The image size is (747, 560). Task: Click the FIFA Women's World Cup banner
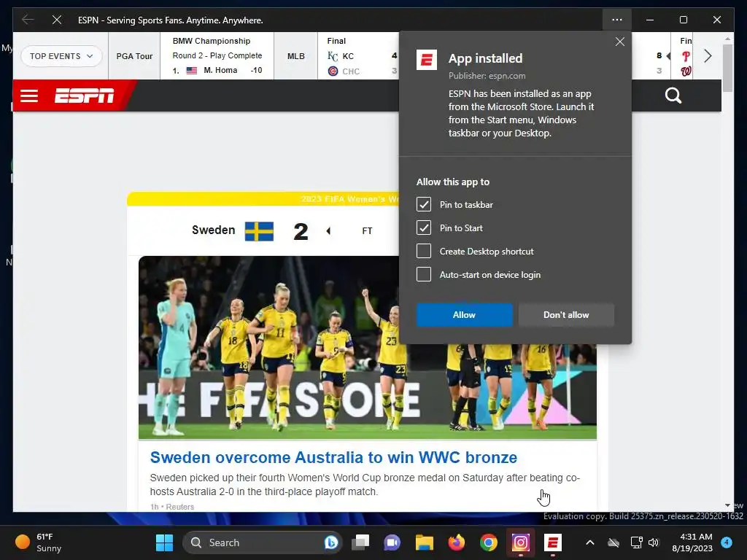click(x=263, y=199)
